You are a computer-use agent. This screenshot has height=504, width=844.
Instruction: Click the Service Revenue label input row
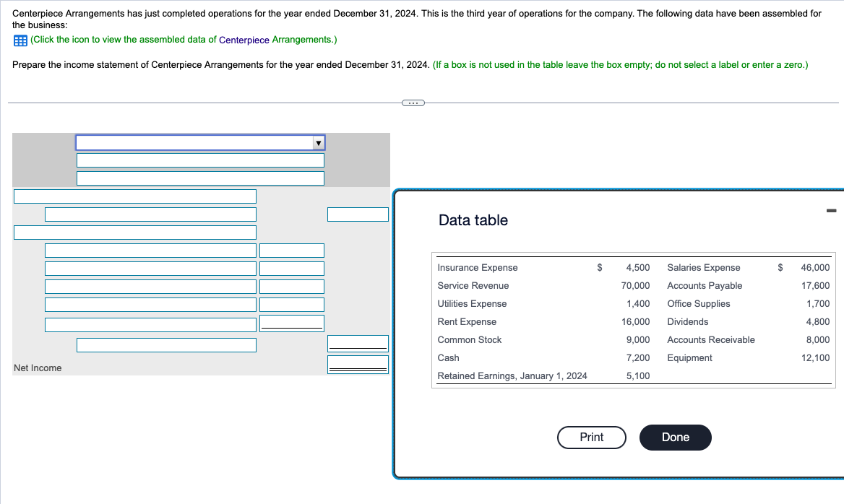click(x=151, y=214)
